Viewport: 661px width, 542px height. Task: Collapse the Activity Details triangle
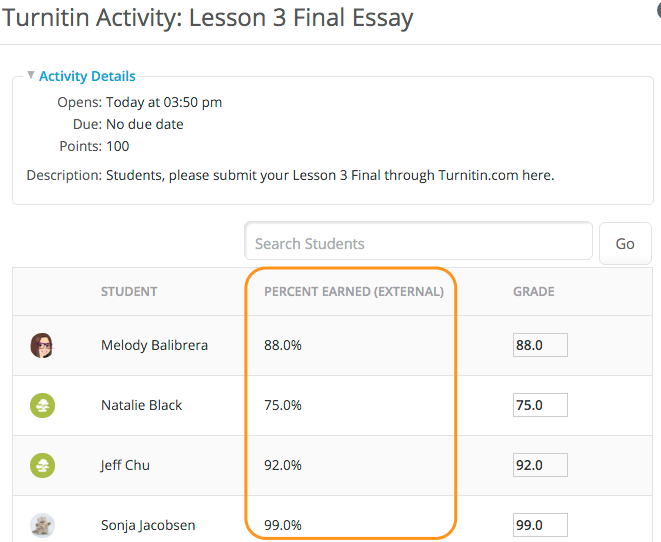pos(30,75)
